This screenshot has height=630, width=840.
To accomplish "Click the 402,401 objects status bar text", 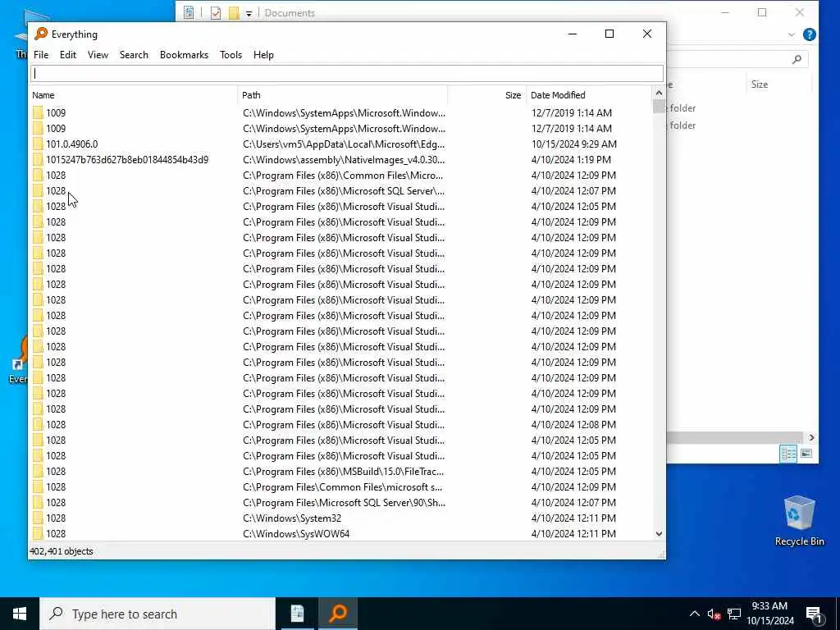I will pos(61,551).
